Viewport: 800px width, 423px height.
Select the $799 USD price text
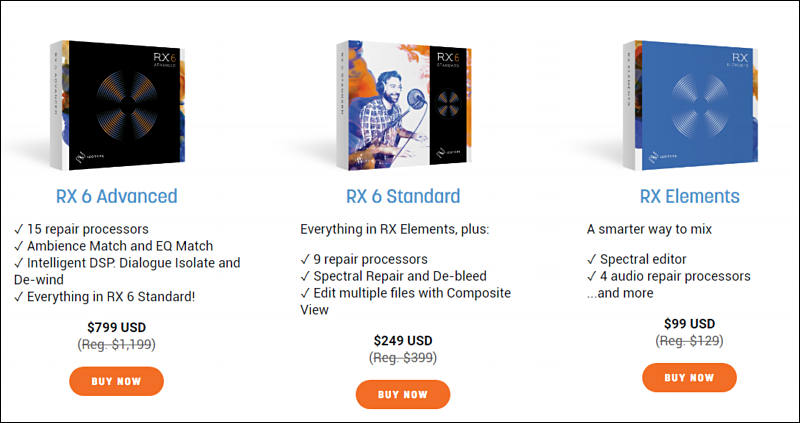pyautogui.click(x=116, y=327)
